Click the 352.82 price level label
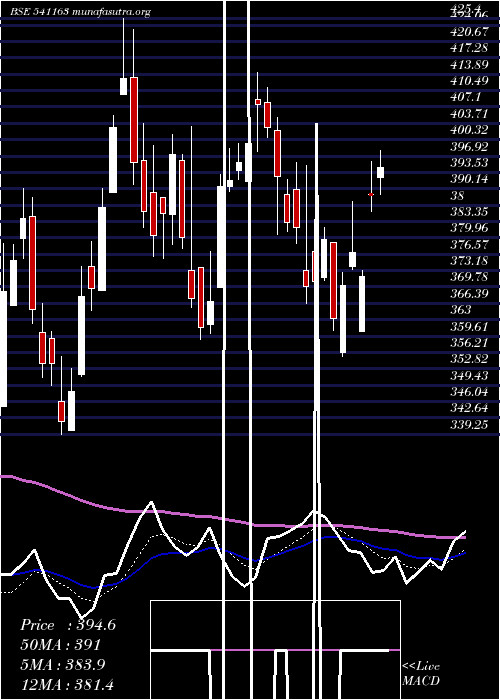This screenshot has height=700, width=500. [469, 360]
